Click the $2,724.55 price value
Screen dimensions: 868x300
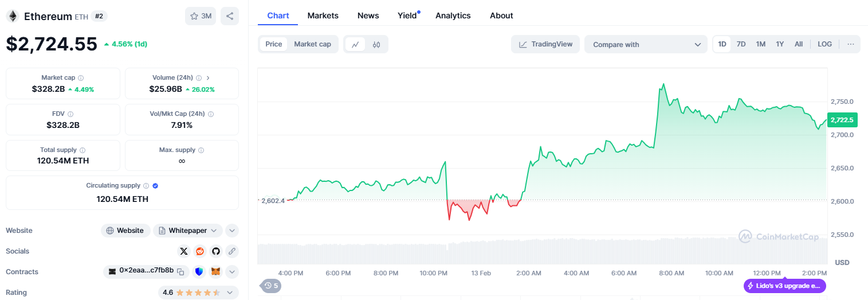[x=52, y=44]
